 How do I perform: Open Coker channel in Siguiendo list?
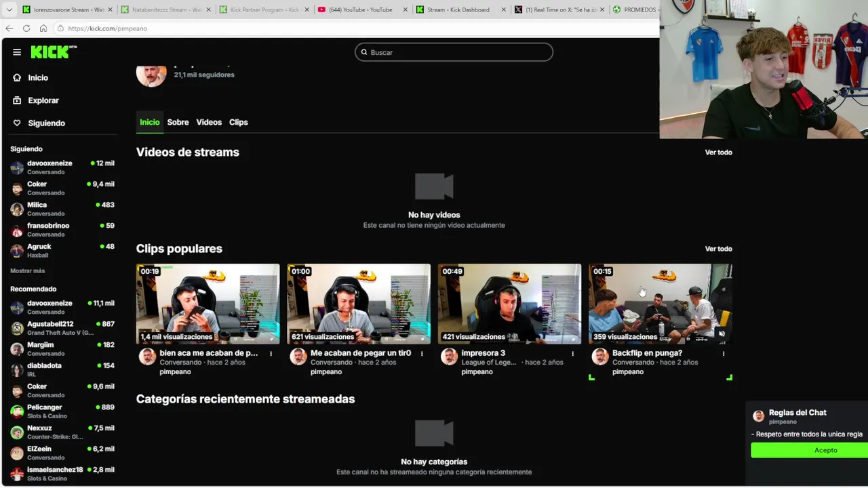pos(62,188)
